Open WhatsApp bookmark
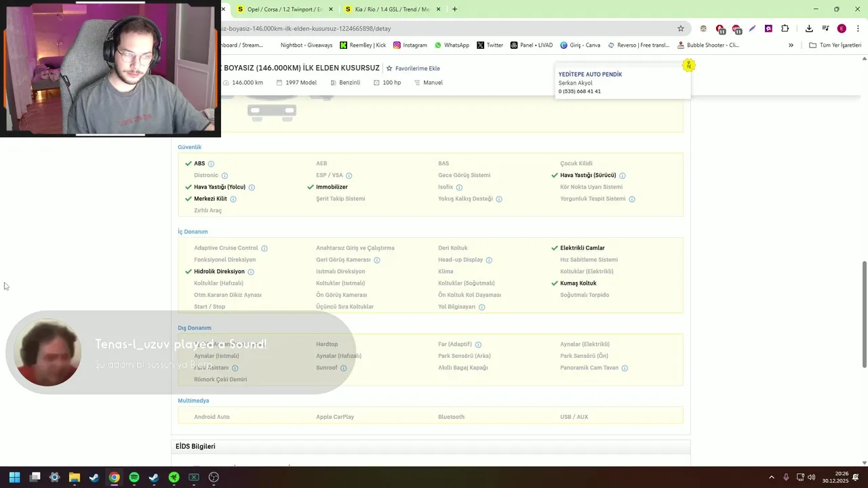868x488 pixels. click(452, 45)
